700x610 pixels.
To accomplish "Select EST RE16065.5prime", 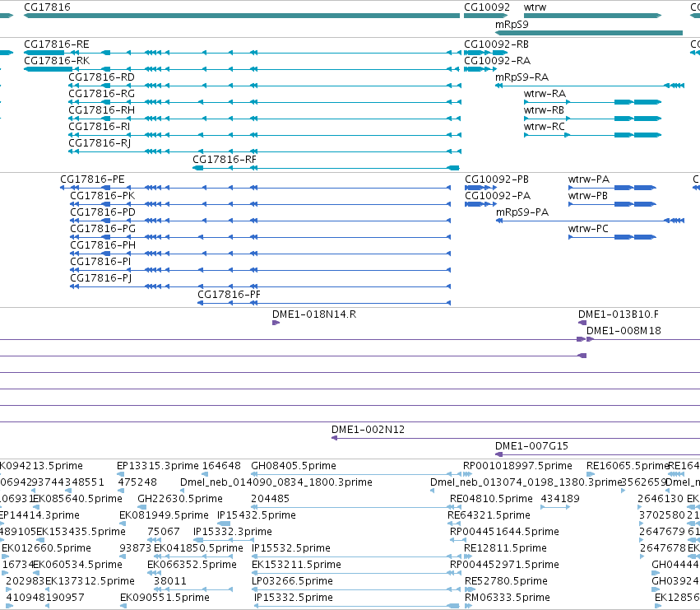I will [628, 466].
